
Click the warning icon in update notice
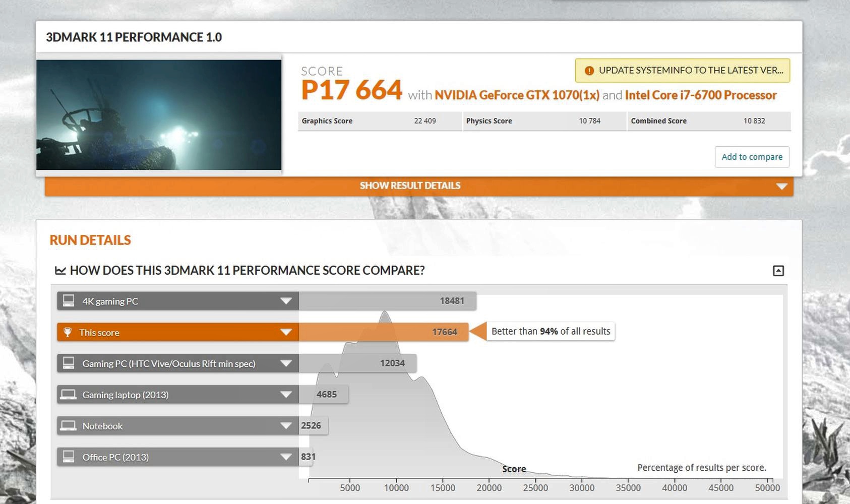589,71
